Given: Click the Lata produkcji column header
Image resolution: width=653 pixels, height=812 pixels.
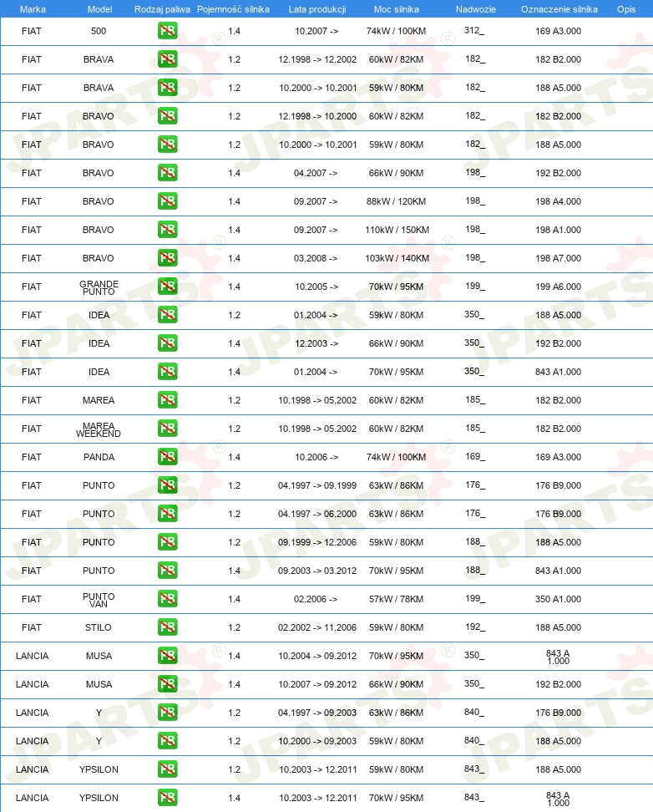Looking at the screenshot, I should 317,9.
